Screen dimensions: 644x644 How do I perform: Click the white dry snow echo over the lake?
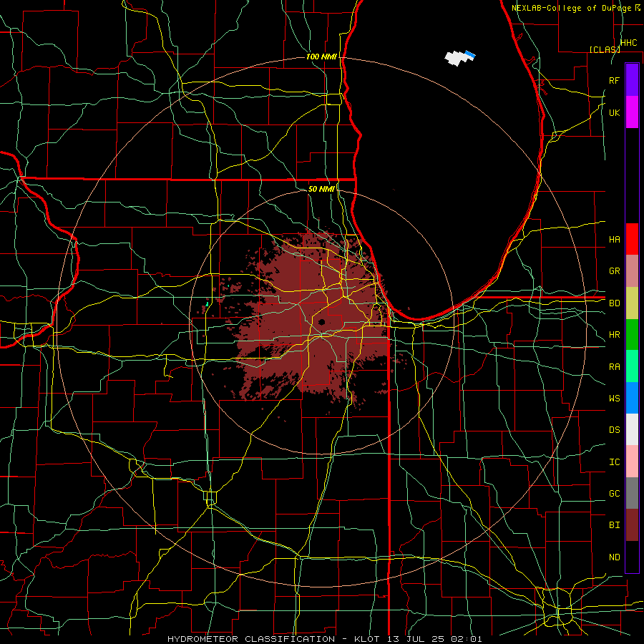tap(456, 59)
